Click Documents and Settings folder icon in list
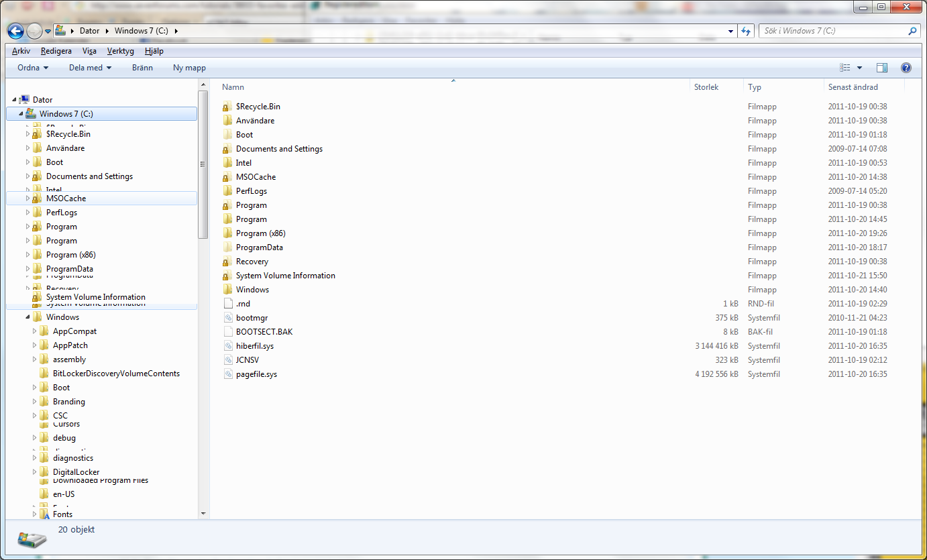This screenshot has width=927, height=560. tap(227, 149)
